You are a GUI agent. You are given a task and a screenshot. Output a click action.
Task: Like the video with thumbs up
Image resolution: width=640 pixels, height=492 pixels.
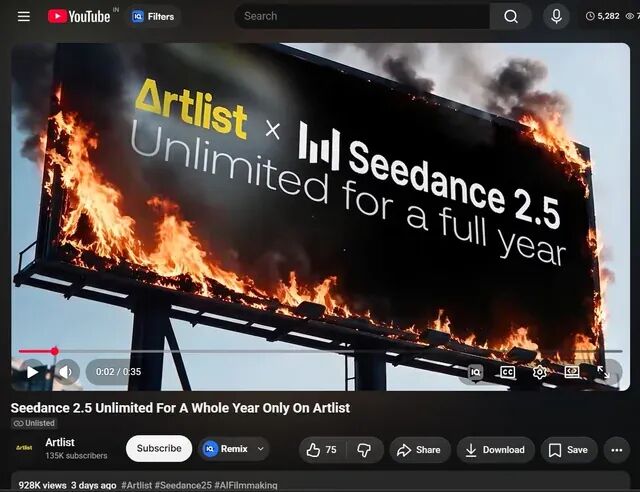coord(322,450)
